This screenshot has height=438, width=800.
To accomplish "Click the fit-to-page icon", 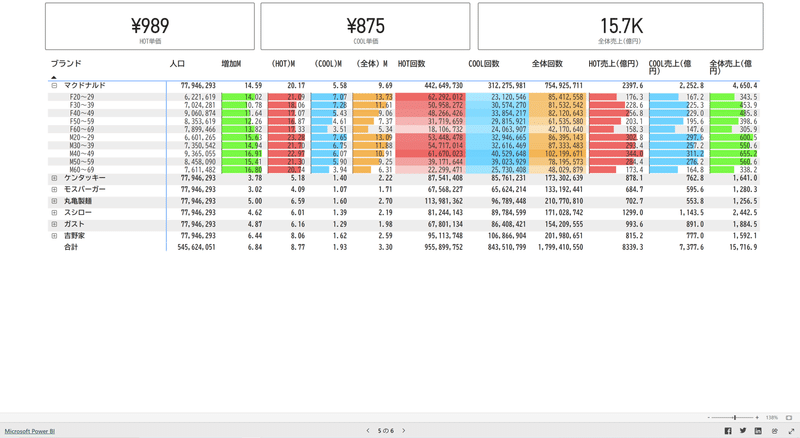I will (789, 418).
